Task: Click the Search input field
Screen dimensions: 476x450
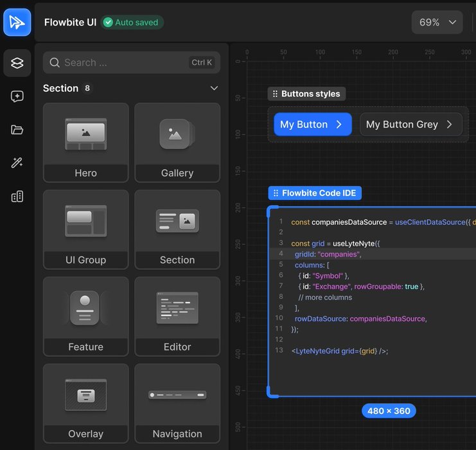Action: (x=132, y=62)
